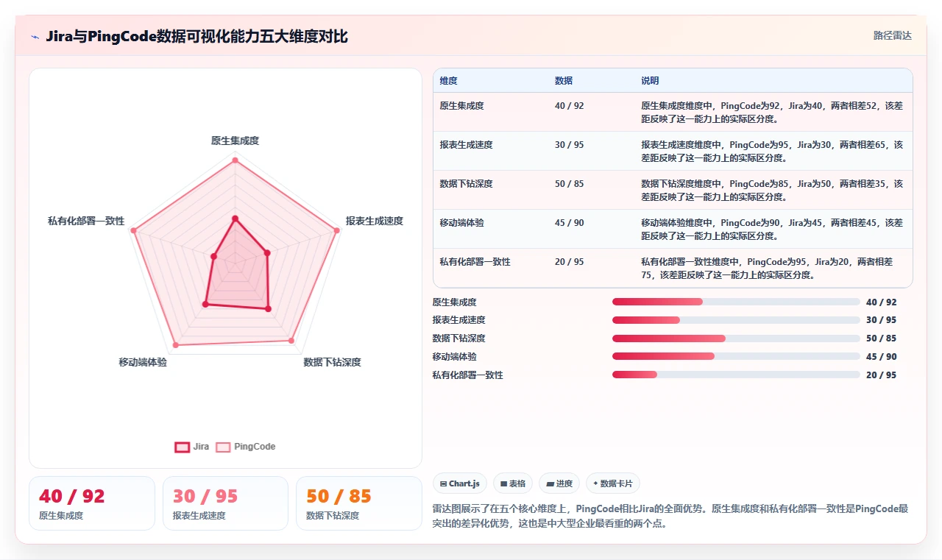The width and height of the screenshot is (942, 560).
Task: Click PingCode data point at 私有化部署一致性 vertex
Action: click(x=133, y=230)
